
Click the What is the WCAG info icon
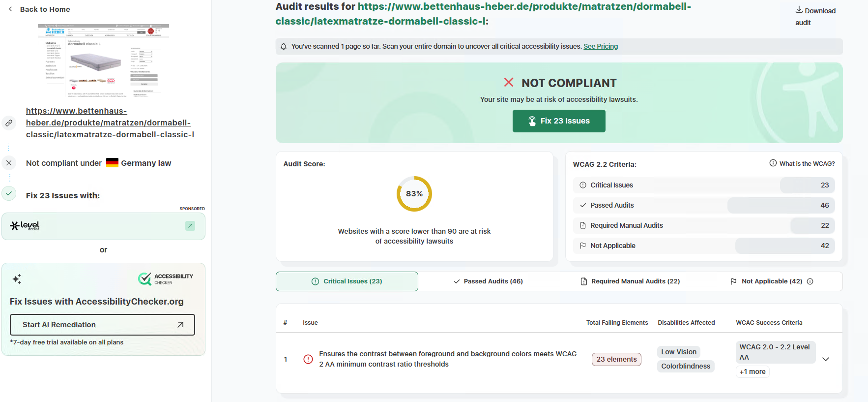[773, 163]
